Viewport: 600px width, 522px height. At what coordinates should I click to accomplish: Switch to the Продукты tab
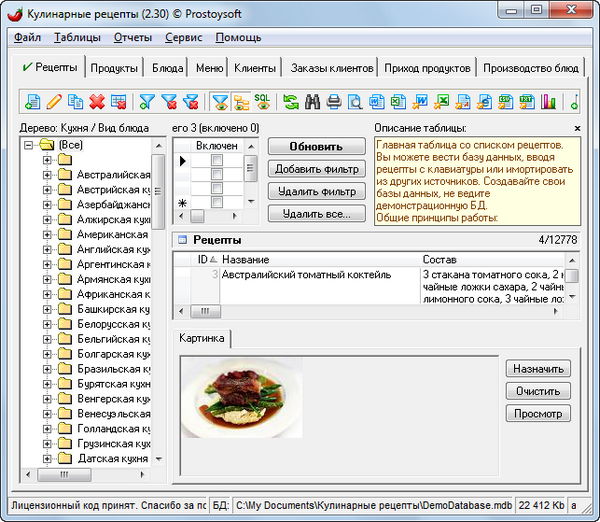click(114, 68)
